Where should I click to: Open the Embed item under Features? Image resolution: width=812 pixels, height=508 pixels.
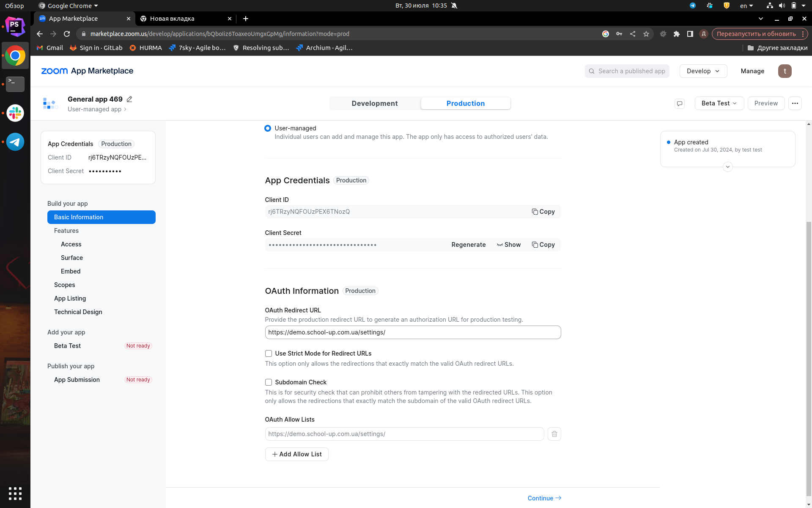(x=71, y=271)
